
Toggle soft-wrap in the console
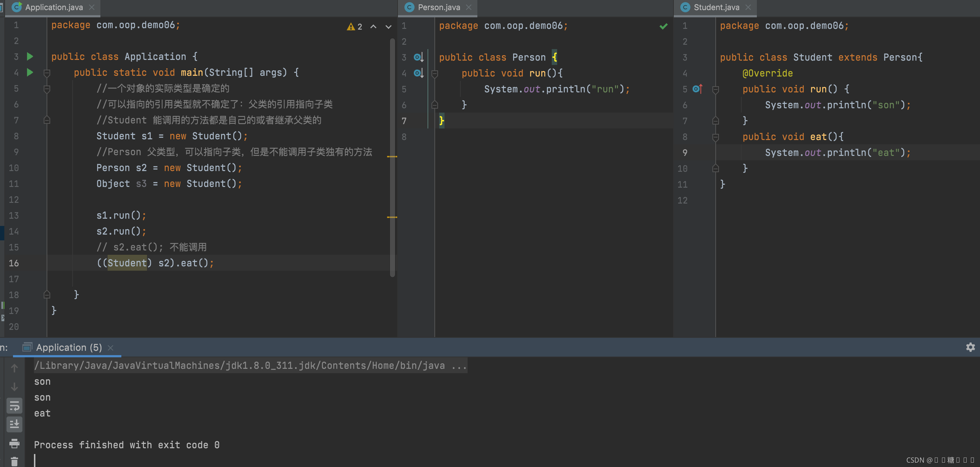14,406
